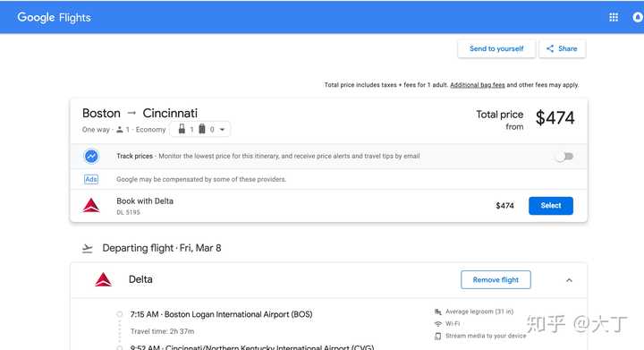The height and width of the screenshot is (350, 644).
Task: Click Send to yourself button
Action: [x=496, y=48]
